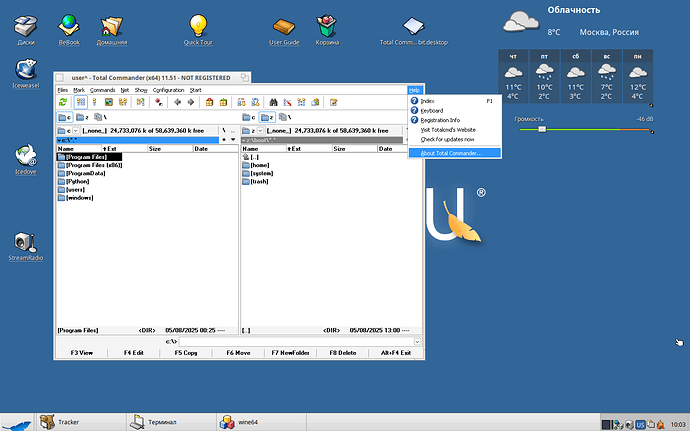Enable Thumbnail view from the toolbar

click(109, 102)
